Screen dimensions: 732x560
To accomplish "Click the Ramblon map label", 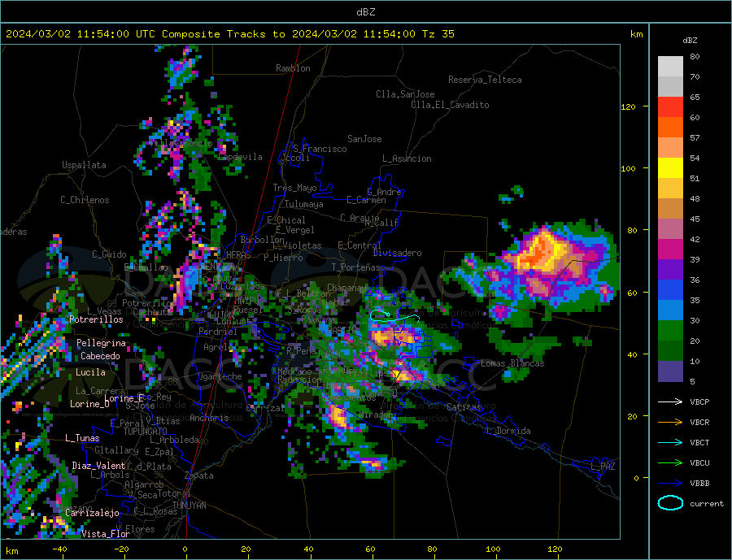I will pos(293,68).
